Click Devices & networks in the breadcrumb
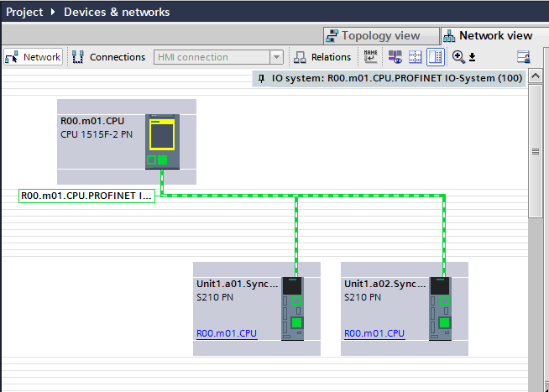 (x=117, y=13)
